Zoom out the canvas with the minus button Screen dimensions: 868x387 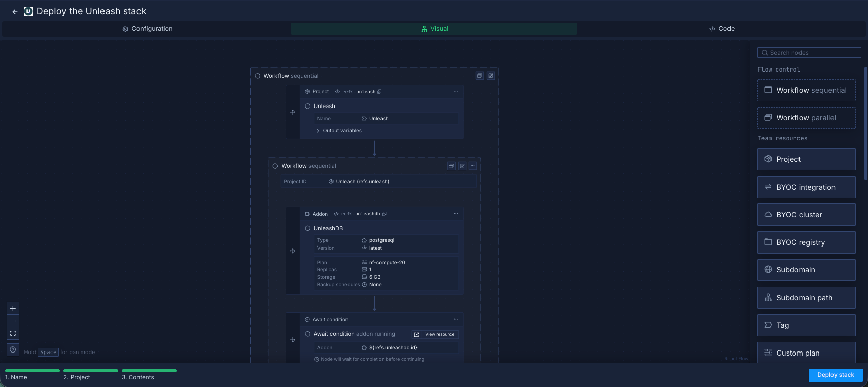tap(13, 321)
